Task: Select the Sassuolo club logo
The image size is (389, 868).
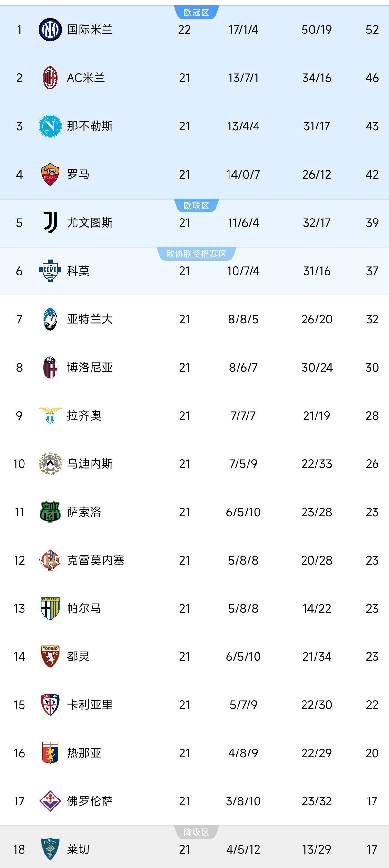Action: pyautogui.click(x=50, y=512)
